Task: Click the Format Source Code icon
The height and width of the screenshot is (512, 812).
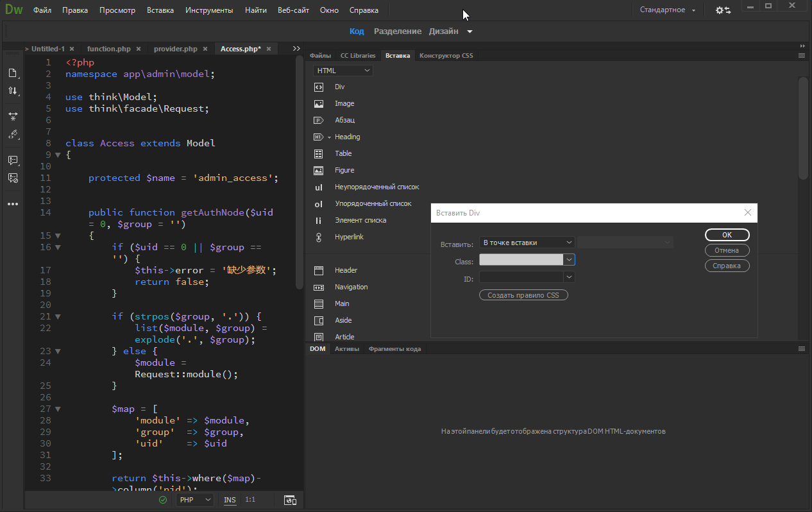Action: (x=12, y=135)
